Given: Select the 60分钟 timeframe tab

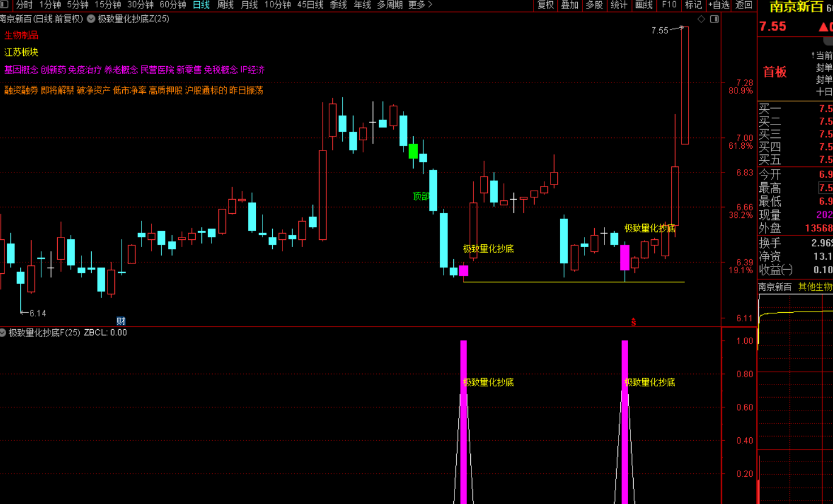Looking at the screenshot, I should click(173, 5).
